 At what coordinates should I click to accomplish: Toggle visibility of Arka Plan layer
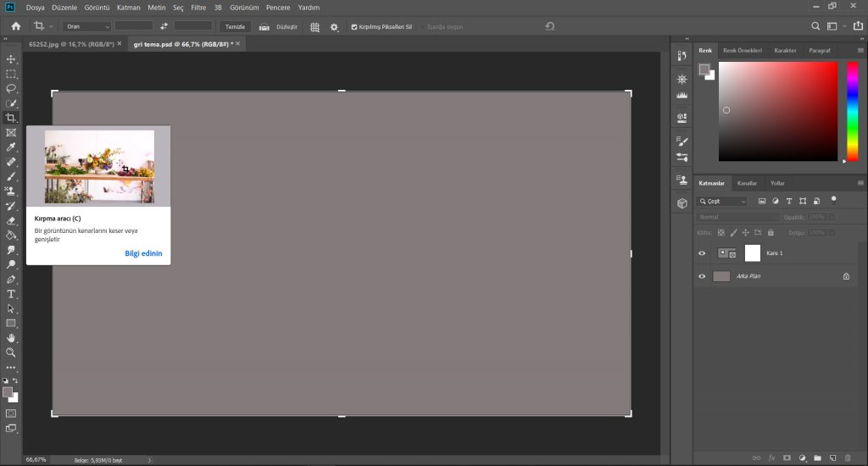pos(702,276)
